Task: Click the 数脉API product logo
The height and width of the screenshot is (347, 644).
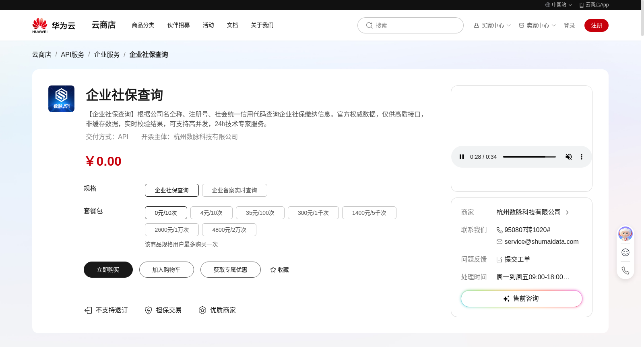Action: 61,99
